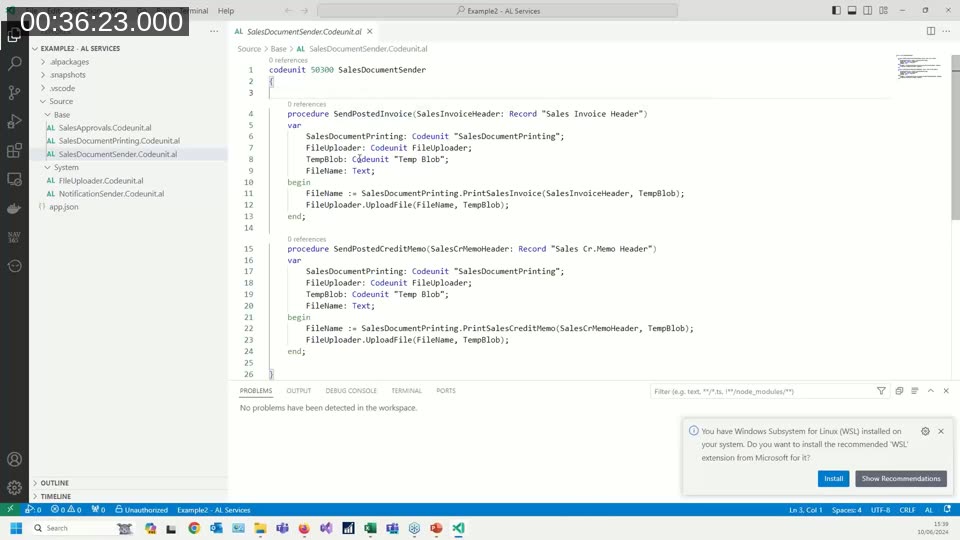Image resolution: width=960 pixels, height=540 pixels.
Task: Open NotificationSender.Codeunit.al file
Action: tap(111, 193)
